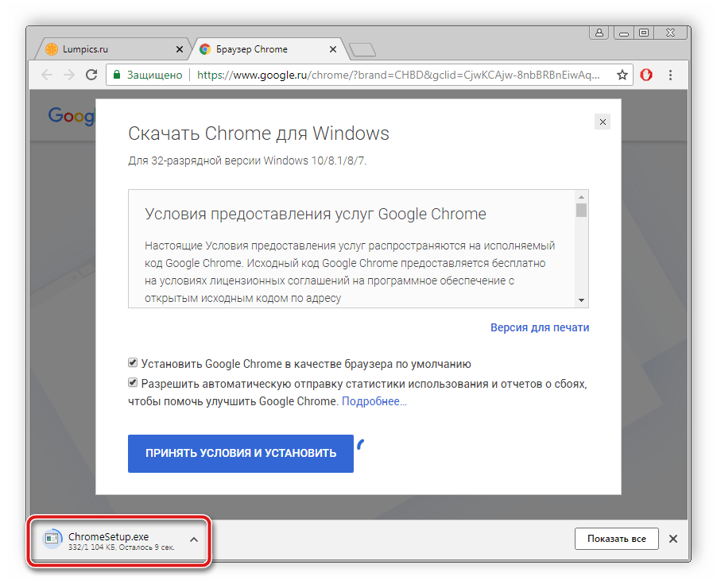Viewport: 717px width, 588px height.
Task: Click the Скачать Chrome для Windows heading
Action: click(x=258, y=133)
